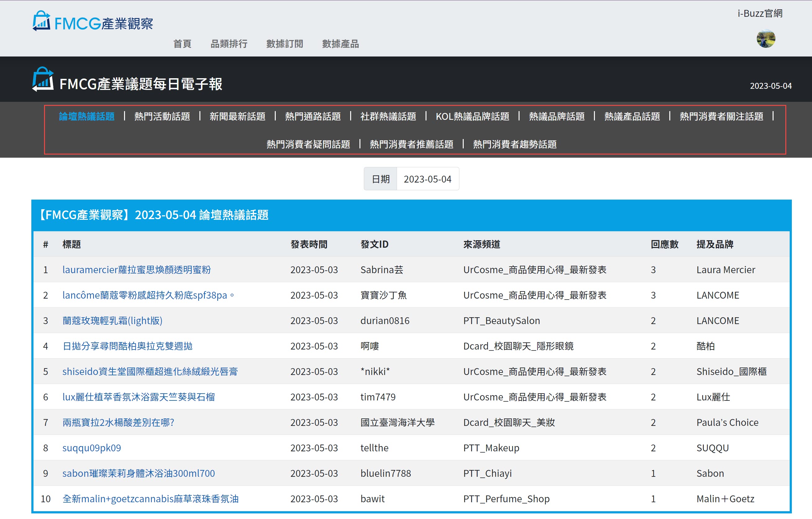Image resolution: width=812 pixels, height=519 pixels.
Task: Switch to the 熱議品牌話題 tab
Action: (557, 116)
